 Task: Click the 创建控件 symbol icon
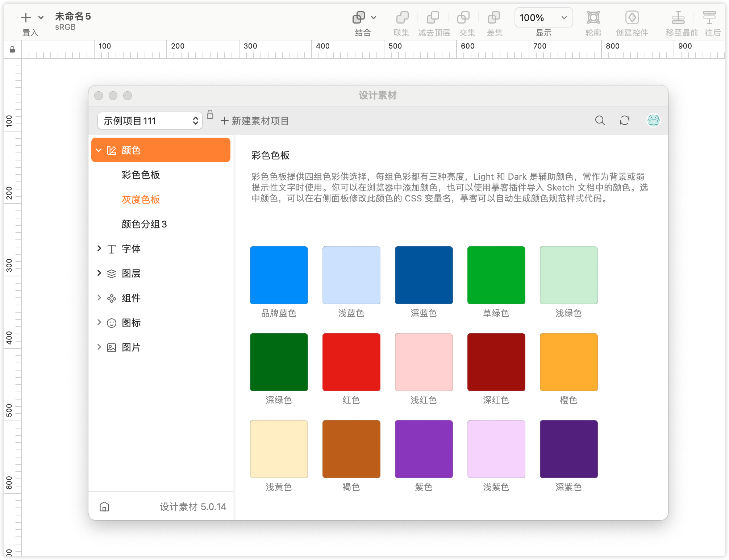pyautogui.click(x=632, y=17)
